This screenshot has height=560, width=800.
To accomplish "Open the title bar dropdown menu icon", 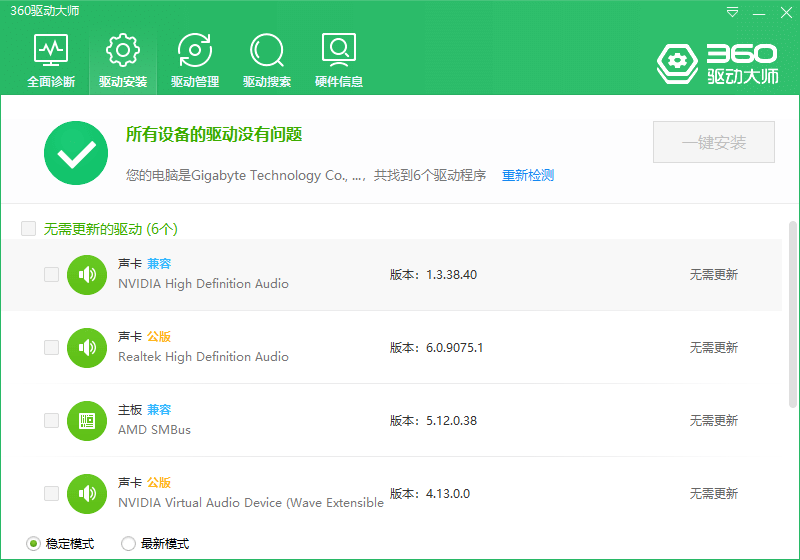I will coord(732,12).
